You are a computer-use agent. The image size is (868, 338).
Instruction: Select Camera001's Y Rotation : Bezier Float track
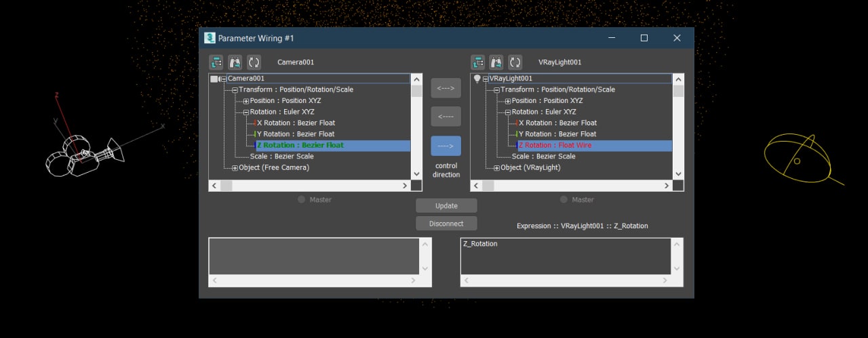click(296, 134)
